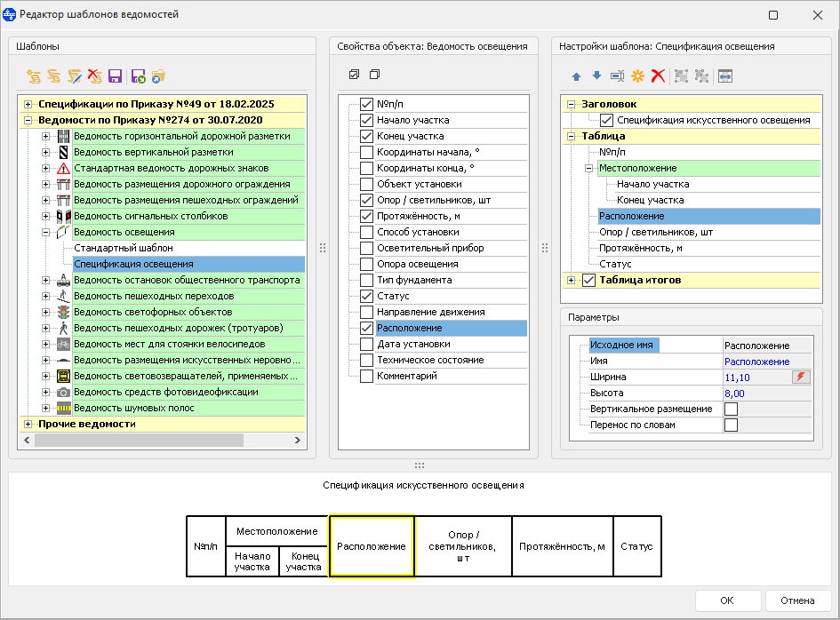Check the Перенос по словам box
The width and height of the screenshot is (840, 620).
pos(731,425)
